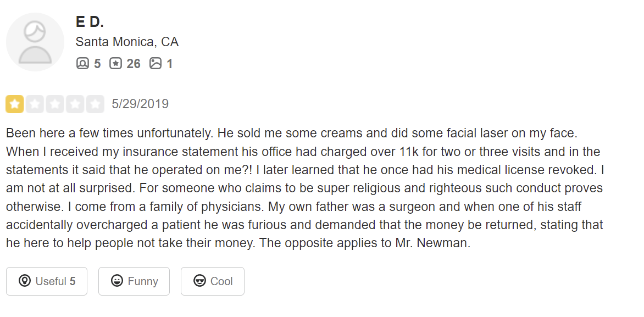Vote the review as Cool
Image resolution: width=644 pixels, height=317 pixels.
click(213, 281)
